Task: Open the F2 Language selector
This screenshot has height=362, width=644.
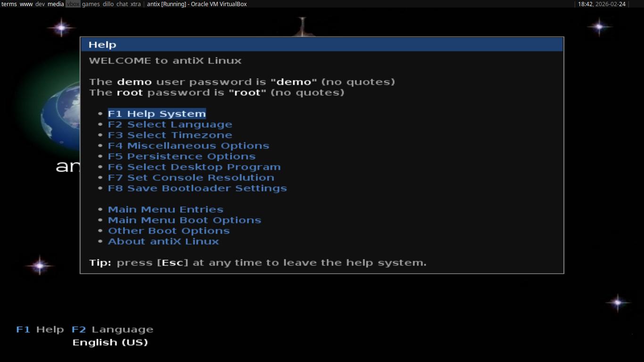Action: click(x=112, y=329)
